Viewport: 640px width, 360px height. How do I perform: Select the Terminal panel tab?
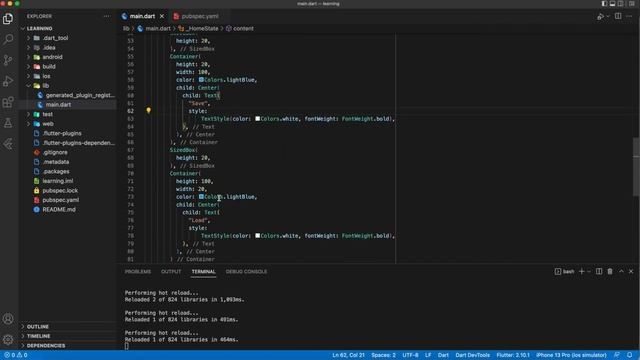204,271
